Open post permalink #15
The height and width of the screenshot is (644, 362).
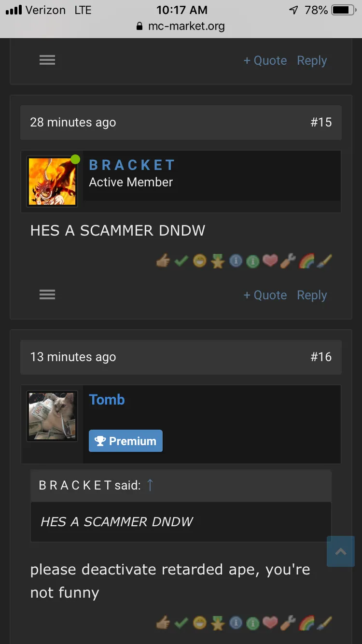321,122
